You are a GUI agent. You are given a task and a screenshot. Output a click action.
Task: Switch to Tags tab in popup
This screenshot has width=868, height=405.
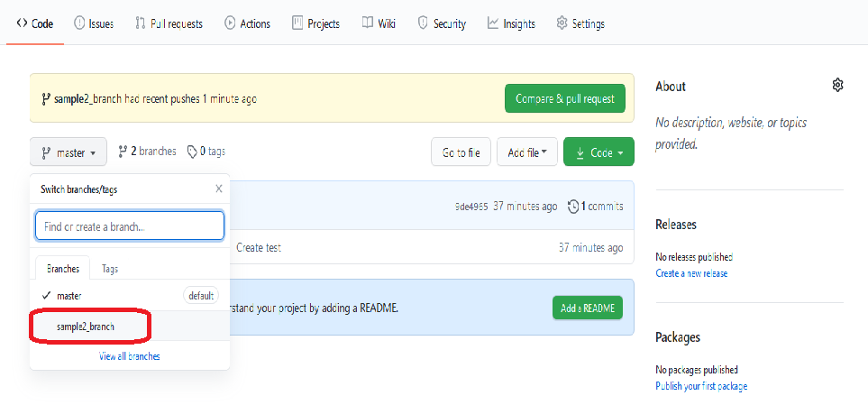[x=110, y=269]
